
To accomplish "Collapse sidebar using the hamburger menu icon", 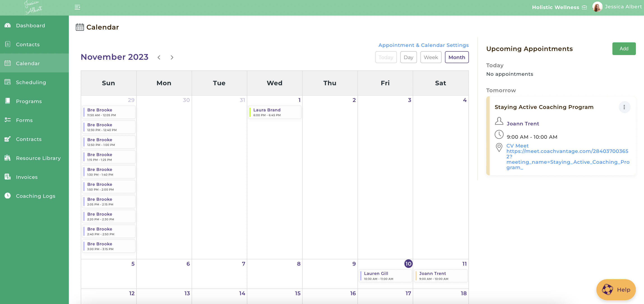I will click(x=77, y=7).
